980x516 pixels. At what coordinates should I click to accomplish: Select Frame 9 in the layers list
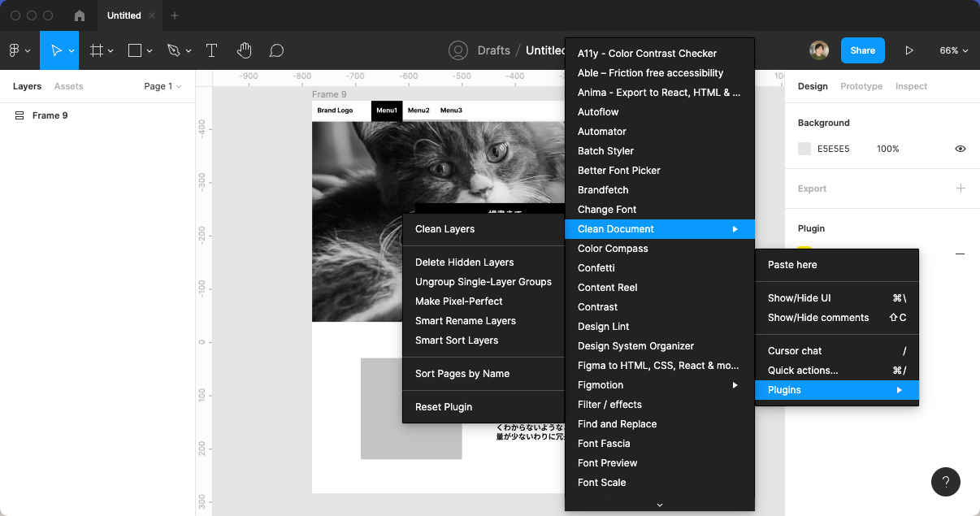[x=50, y=115]
